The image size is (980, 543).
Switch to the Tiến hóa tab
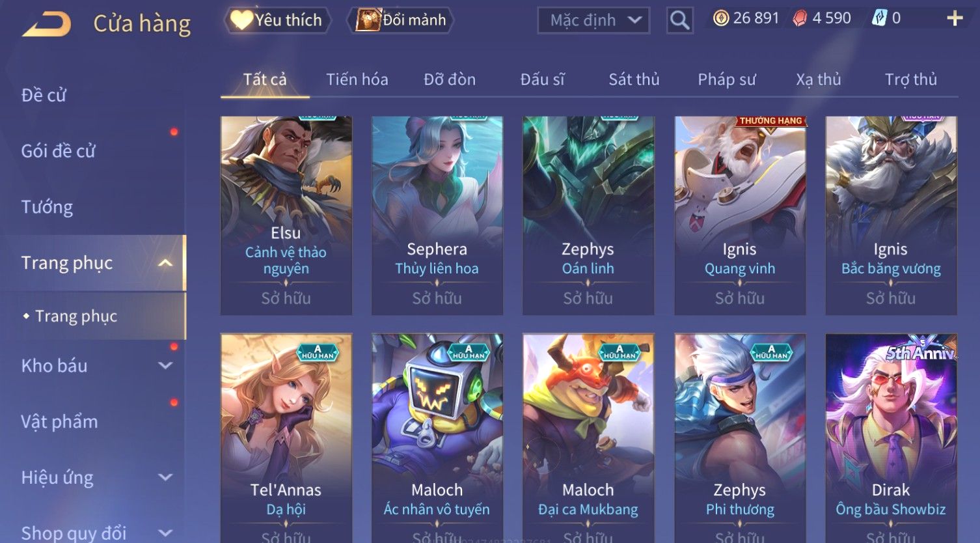357,79
